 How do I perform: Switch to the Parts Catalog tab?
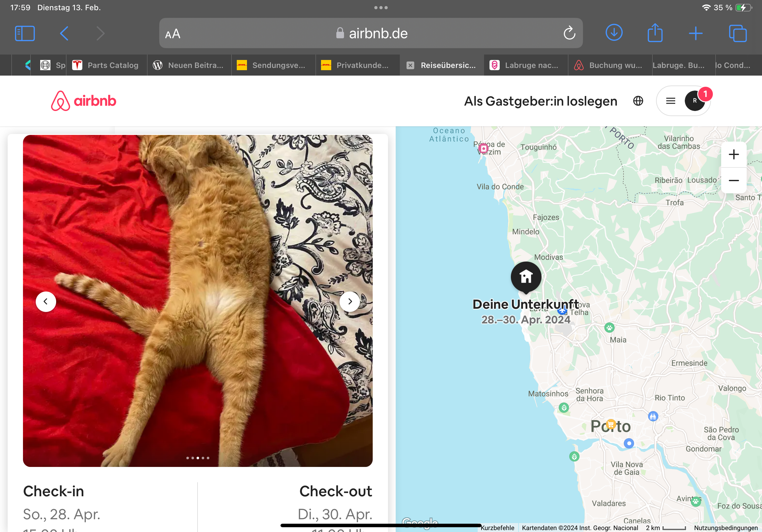pos(107,65)
